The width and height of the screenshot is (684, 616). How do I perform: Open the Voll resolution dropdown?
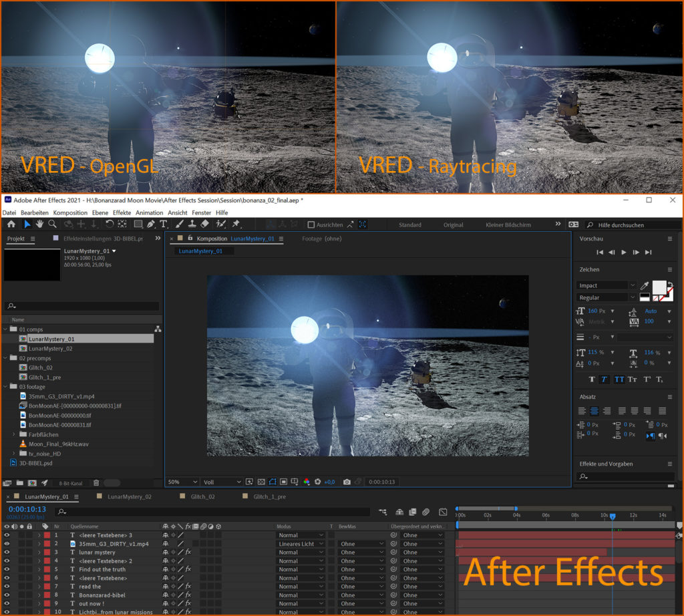coord(222,482)
